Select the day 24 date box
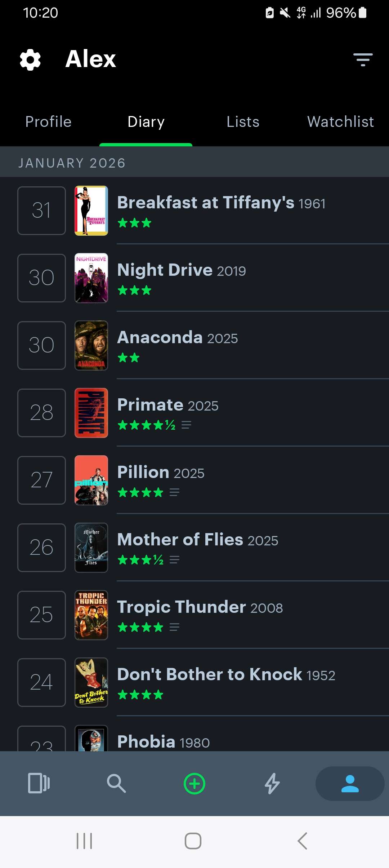389x868 pixels. (41, 682)
